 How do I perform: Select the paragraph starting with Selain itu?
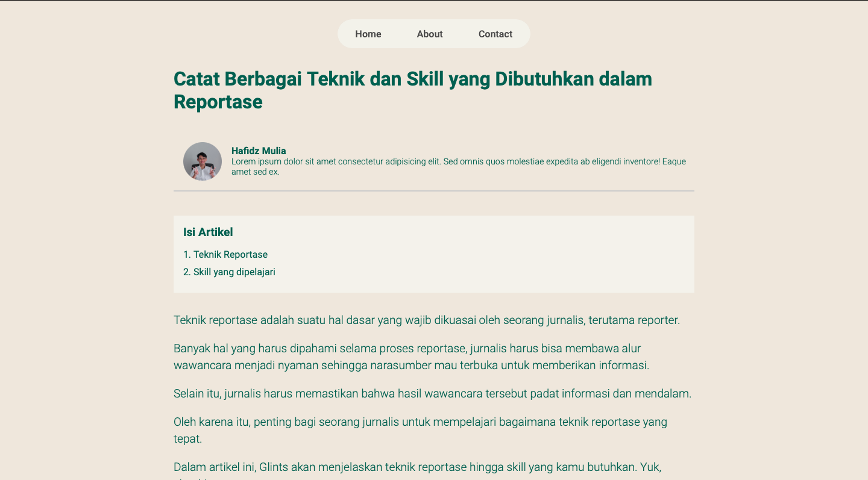432,393
